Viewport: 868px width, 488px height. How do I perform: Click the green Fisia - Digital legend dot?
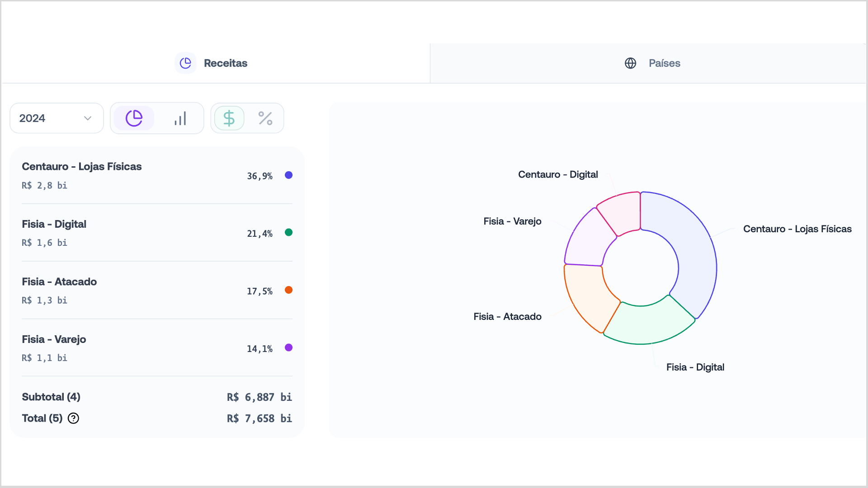point(288,233)
